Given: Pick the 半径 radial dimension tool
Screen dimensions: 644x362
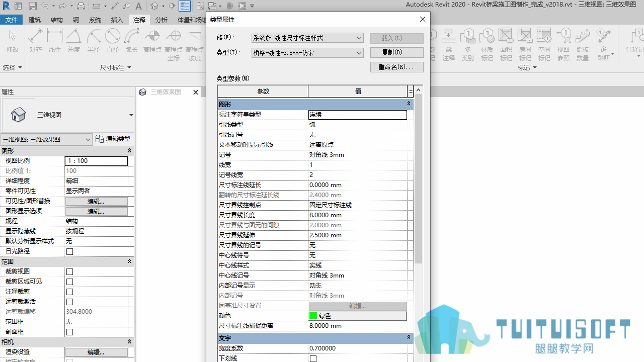Looking at the screenshot, I should (x=94, y=41).
